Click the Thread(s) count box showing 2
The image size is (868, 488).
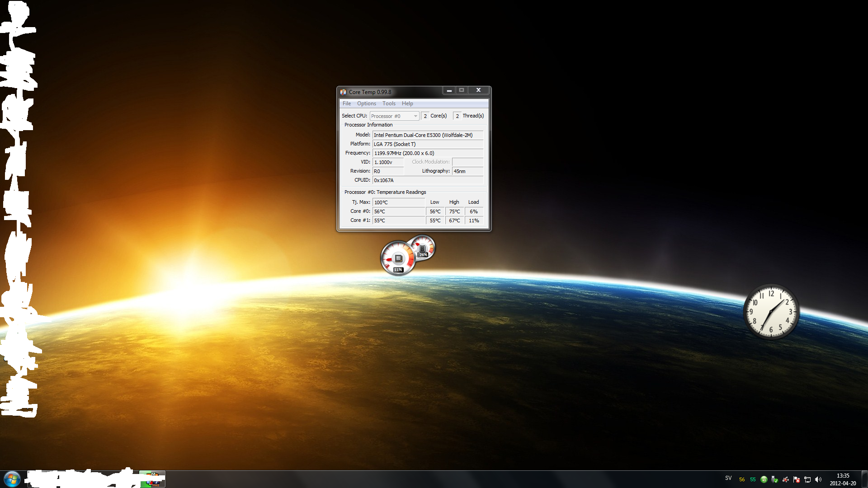tap(457, 116)
